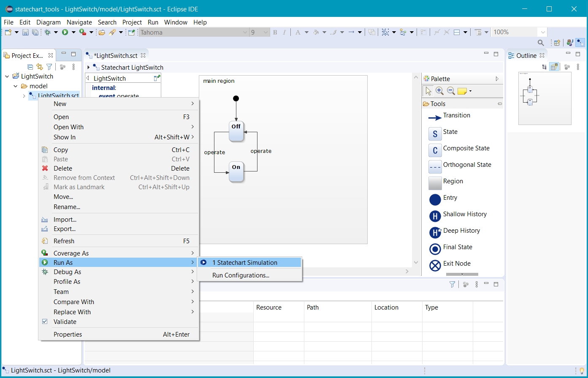
Task: Click the Location column header
Action: click(x=397, y=307)
